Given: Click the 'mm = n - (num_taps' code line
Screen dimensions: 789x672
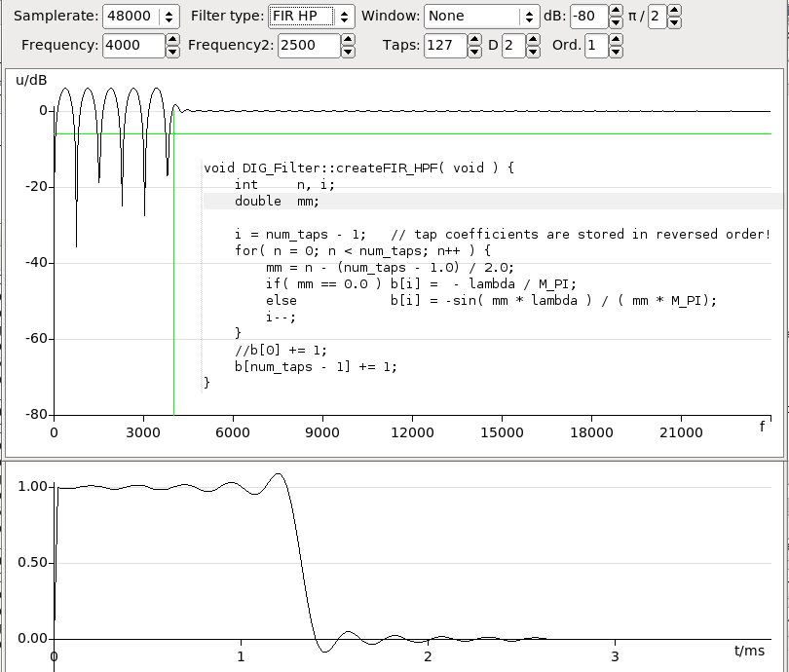Looking at the screenshot, I should point(390,267).
